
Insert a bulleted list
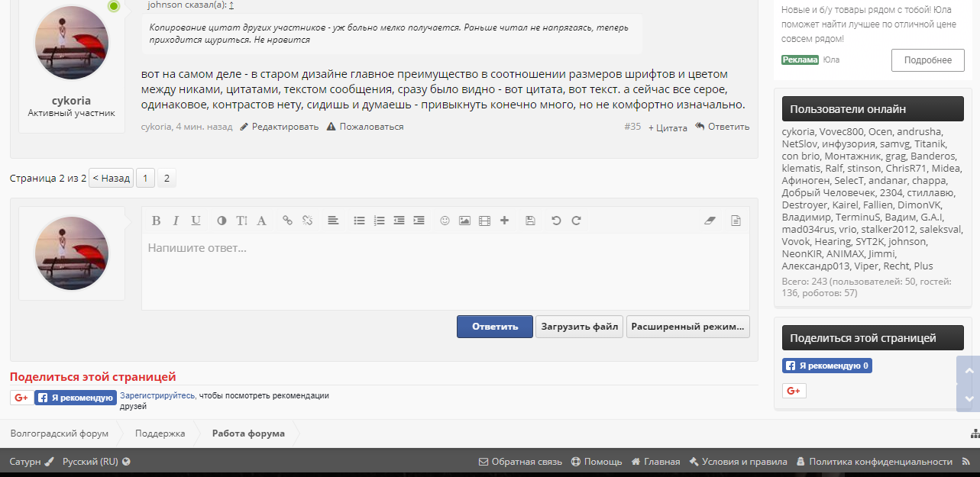tap(359, 221)
